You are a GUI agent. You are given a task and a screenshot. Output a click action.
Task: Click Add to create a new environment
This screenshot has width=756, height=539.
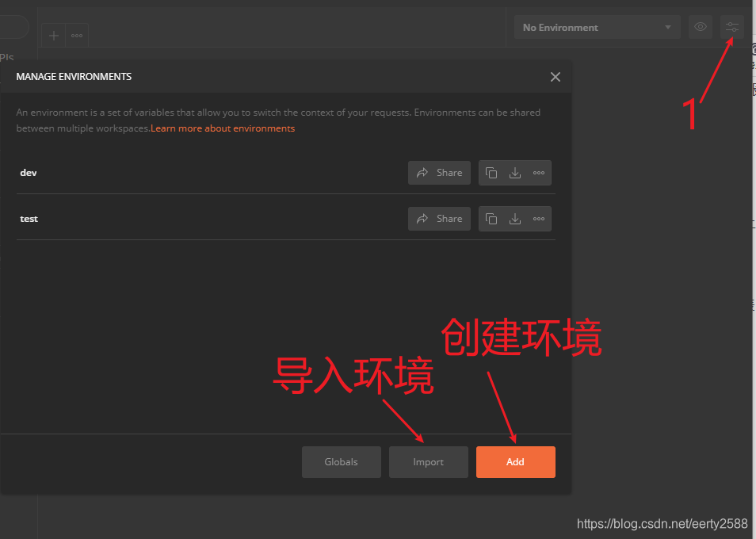(515, 461)
